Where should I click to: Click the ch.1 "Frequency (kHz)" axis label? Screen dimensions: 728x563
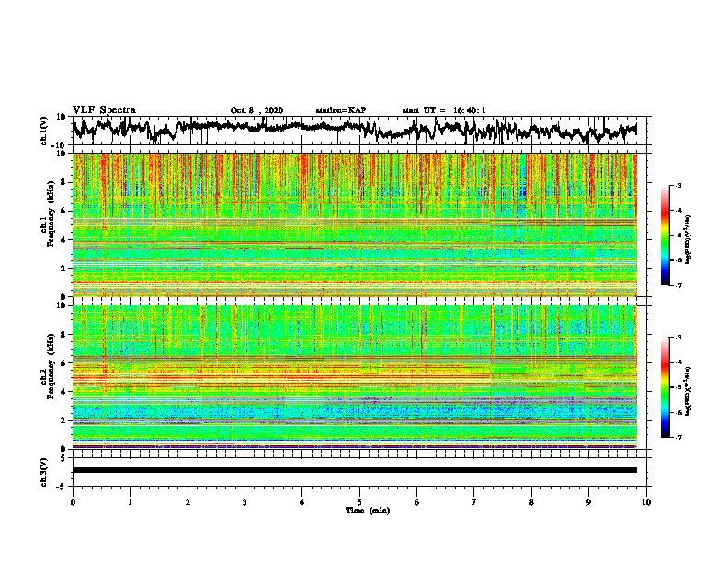[51, 214]
